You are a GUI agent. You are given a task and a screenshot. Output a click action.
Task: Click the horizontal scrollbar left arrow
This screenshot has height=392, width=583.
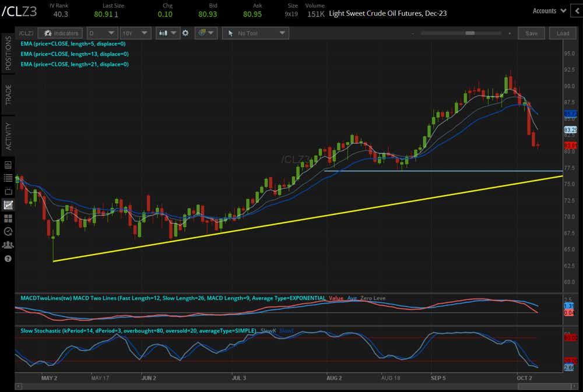(x=18, y=386)
